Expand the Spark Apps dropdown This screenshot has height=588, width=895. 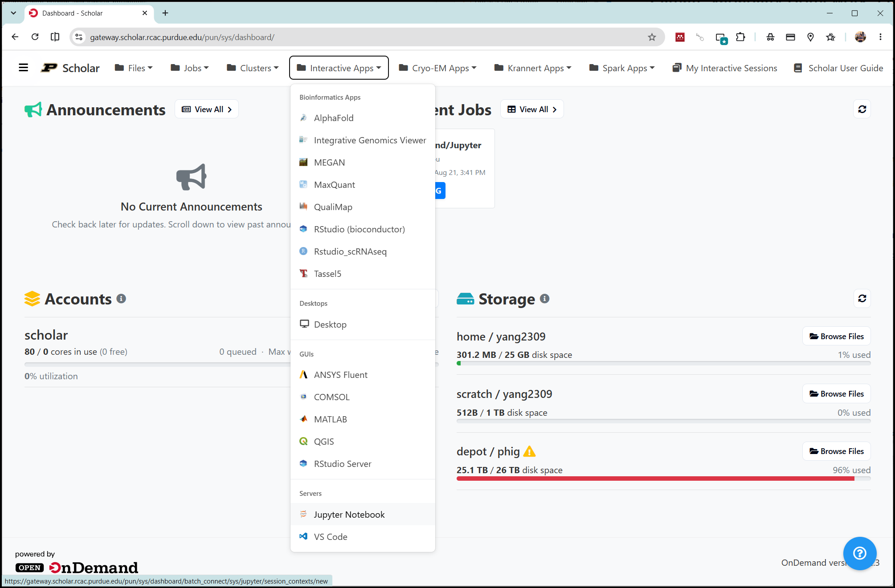pyautogui.click(x=622, y=68)
